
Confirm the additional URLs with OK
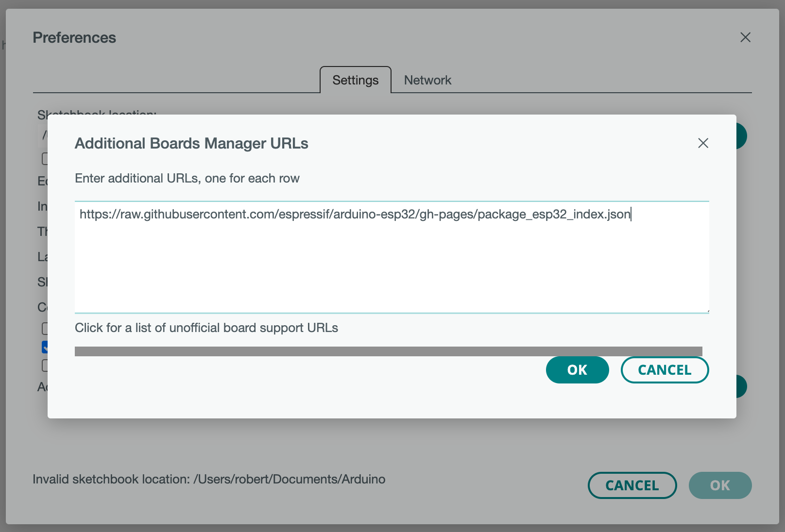pyautogui.click(x=577, y=369)
